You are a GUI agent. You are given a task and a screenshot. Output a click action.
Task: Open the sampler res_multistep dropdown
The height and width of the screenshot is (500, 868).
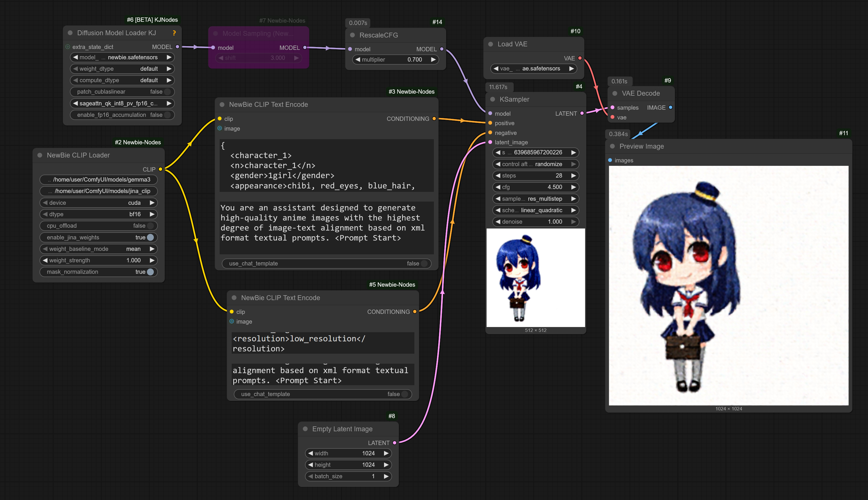pos(536,198)
